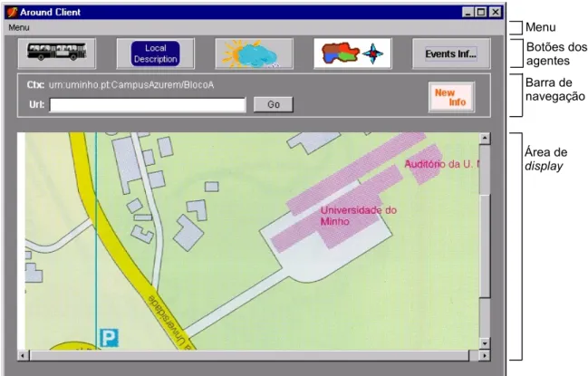Click the Ctx urn:uminho.pt:CampusAzurem/BlocoA text

point(120,85)
